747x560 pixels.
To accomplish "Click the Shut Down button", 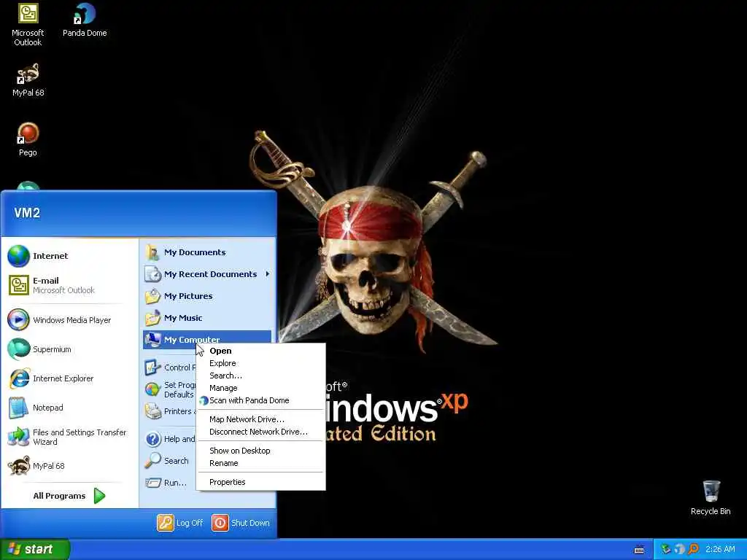I will [x=241, y=523].
